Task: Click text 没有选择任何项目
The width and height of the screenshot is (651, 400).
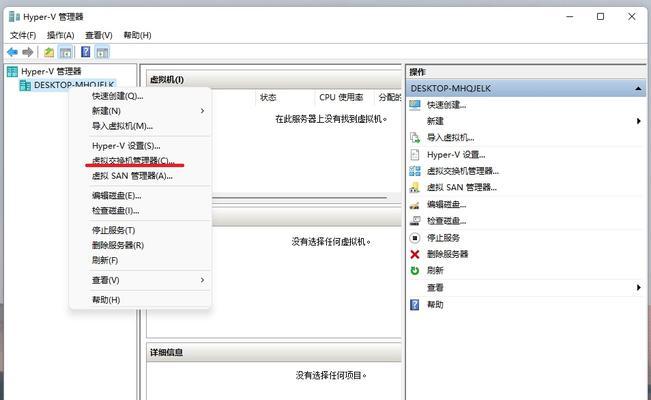Action: coord(331,375)
